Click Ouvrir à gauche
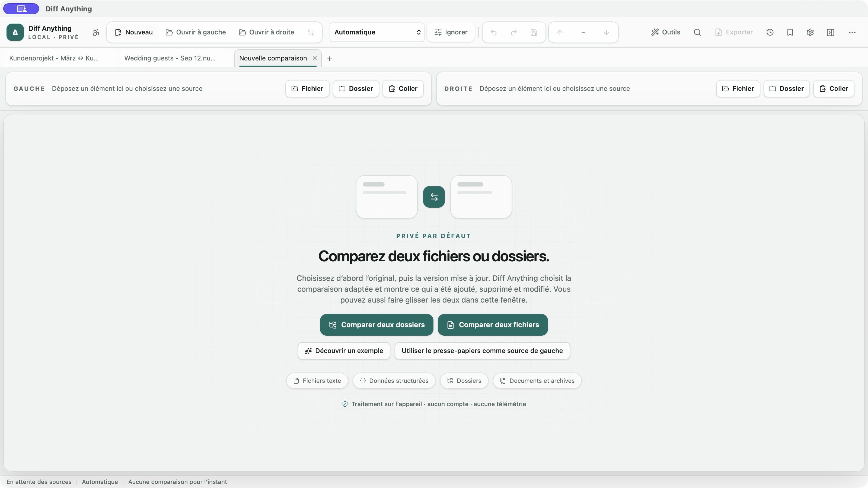This screenshot has width=868, height=488. click(196, 32)
